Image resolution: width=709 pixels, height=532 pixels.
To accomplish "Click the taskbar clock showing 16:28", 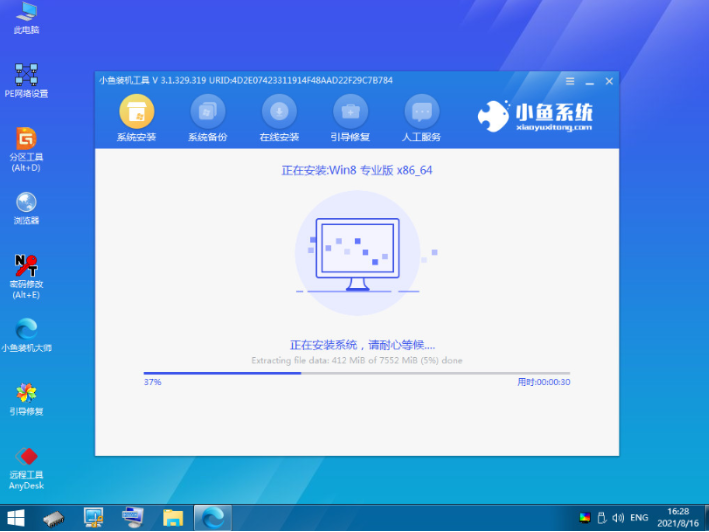I will [677, 517].
